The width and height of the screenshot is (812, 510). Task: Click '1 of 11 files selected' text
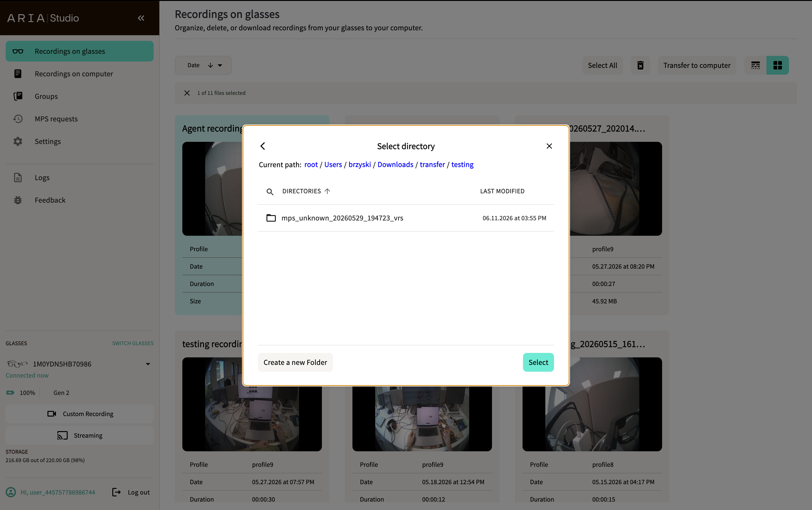(x=221, y=93)
